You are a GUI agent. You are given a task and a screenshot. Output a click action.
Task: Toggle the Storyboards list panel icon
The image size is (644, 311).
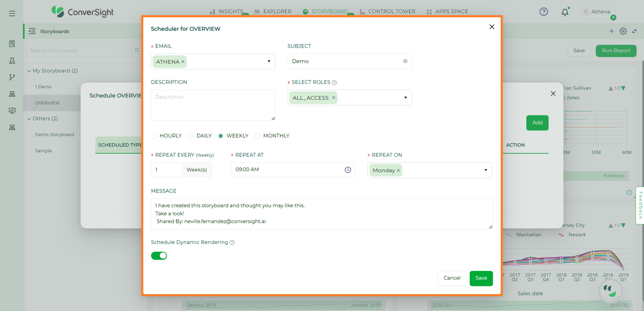click(32, 31)
